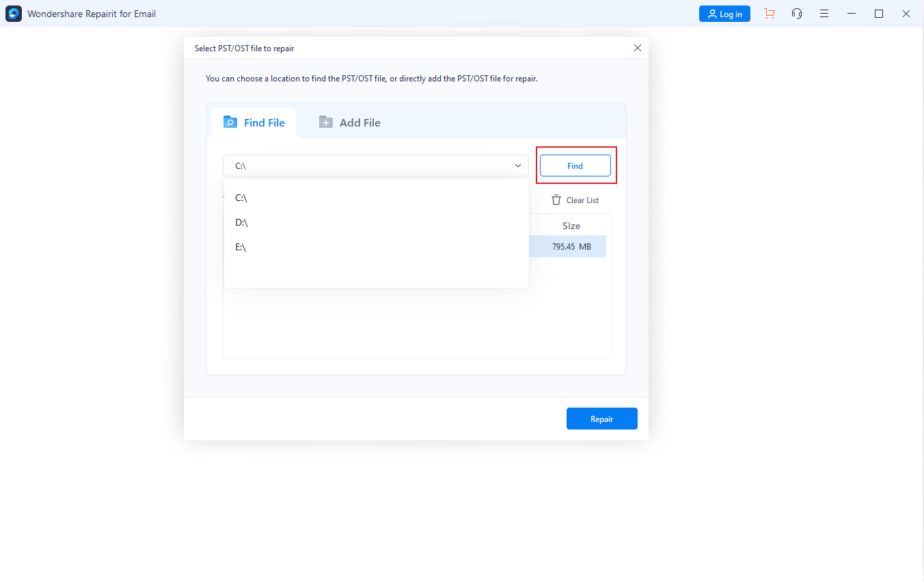This screenshot has width=924, height=582.
Task: Open the shopping cart to purchase
Action: 770,14
